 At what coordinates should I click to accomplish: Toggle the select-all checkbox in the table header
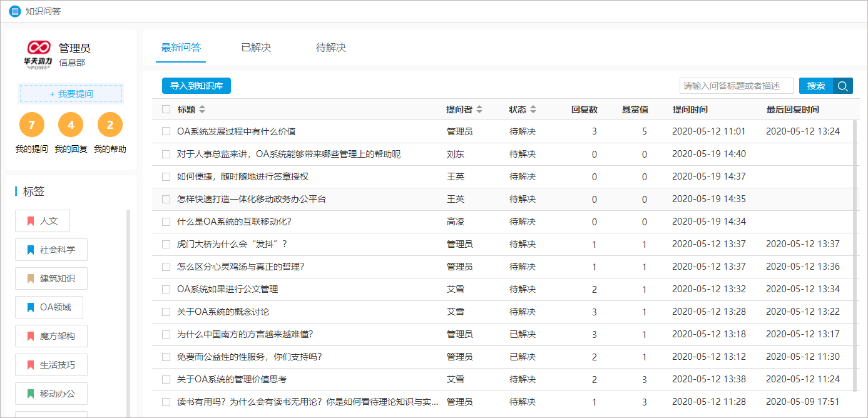tap(166, 109)
